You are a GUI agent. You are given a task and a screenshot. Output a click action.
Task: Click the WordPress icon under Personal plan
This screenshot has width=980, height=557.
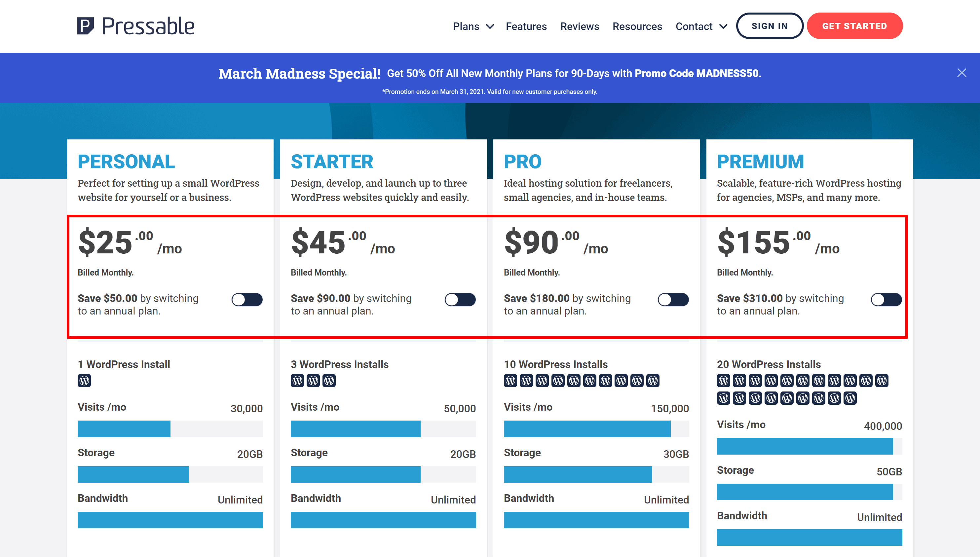pyautogui.click(x=84, y=381)
